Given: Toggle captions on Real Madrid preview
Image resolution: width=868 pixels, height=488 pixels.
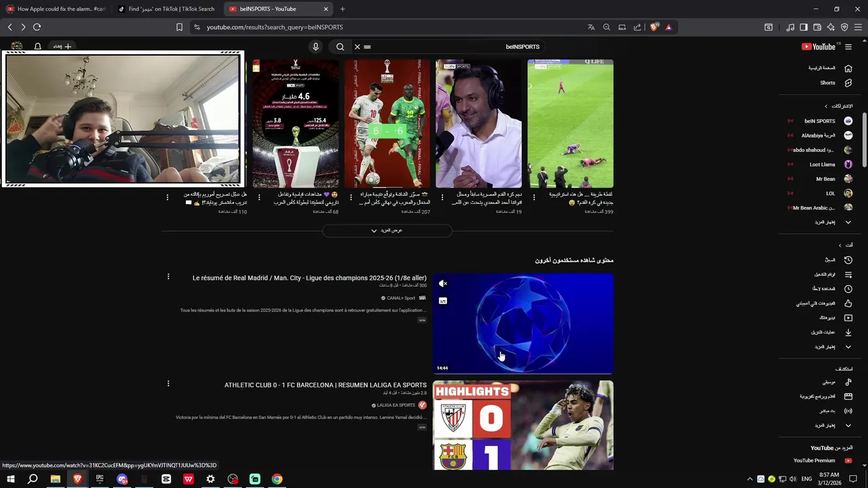Looking at the screenshot, I should pos(443,301).
